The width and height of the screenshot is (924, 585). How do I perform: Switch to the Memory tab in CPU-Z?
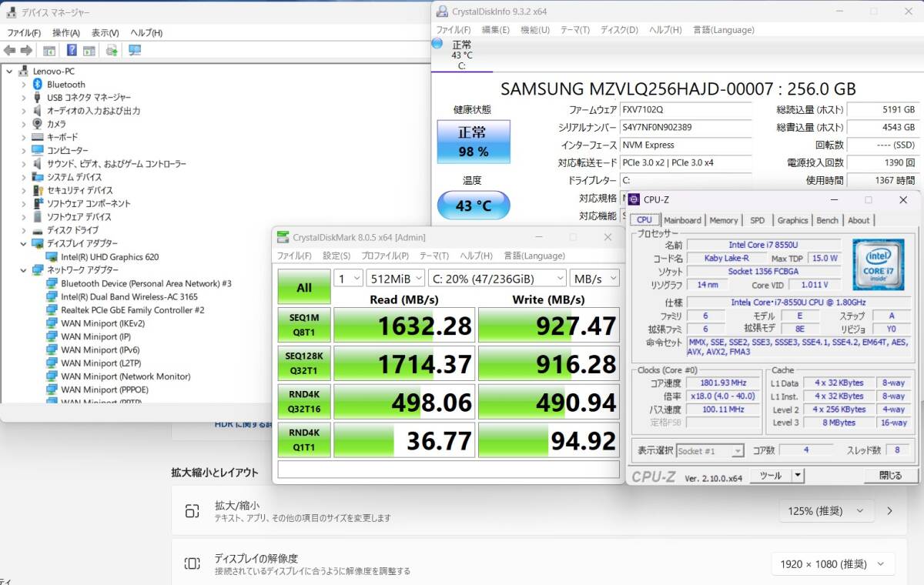724,220
